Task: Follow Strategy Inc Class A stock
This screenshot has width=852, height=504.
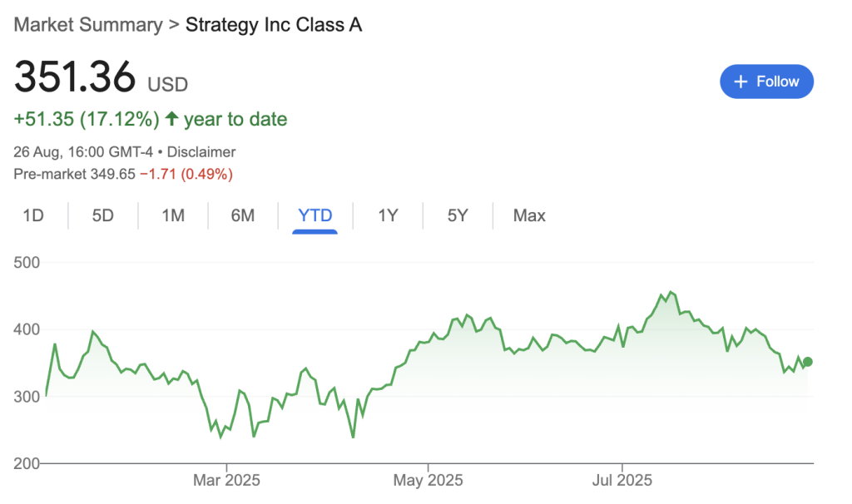Action: (x=766, y=82)
